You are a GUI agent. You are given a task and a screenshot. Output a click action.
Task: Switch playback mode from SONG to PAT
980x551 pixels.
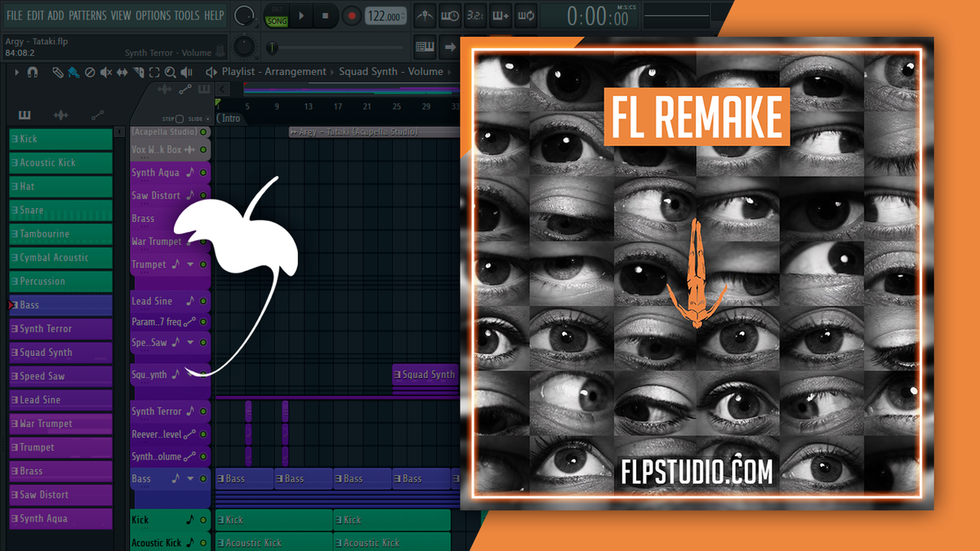pos(278,10)
